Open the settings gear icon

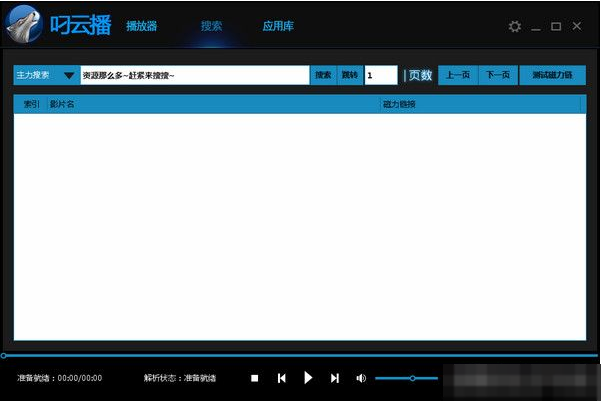coord(515,26)
